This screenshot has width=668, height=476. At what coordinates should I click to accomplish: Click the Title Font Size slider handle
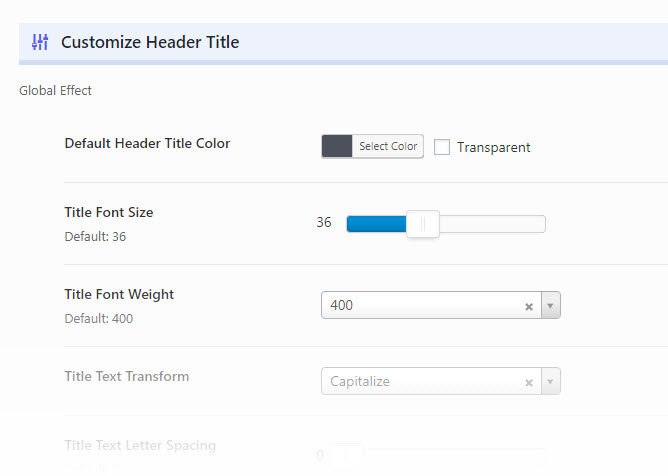(423, 224)
